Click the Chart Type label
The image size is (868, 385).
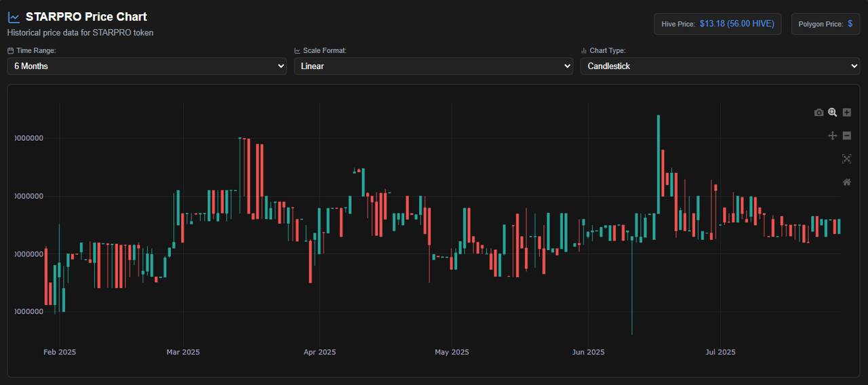608,51
